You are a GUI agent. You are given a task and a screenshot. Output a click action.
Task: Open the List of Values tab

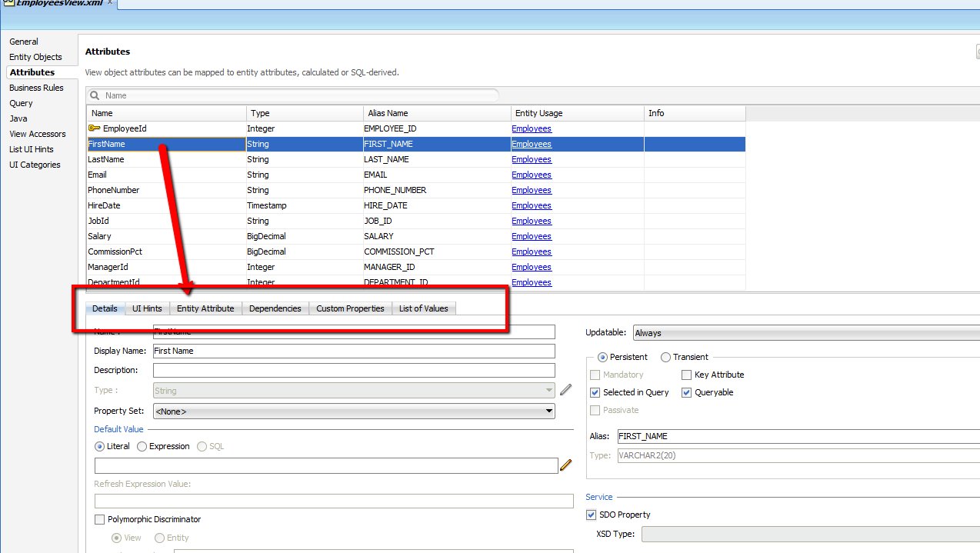pos(424,308)
